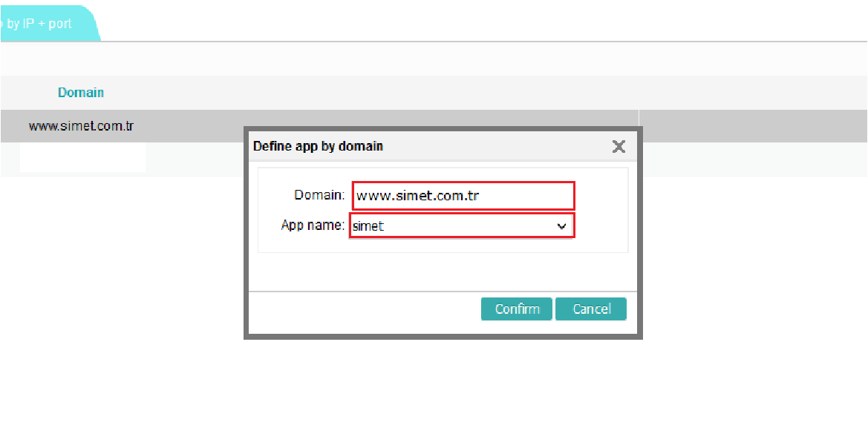The image size is (868, 428).
Task: Click the Define app by domain title bar
Action: pyautogui.click(x=416, y=146)
